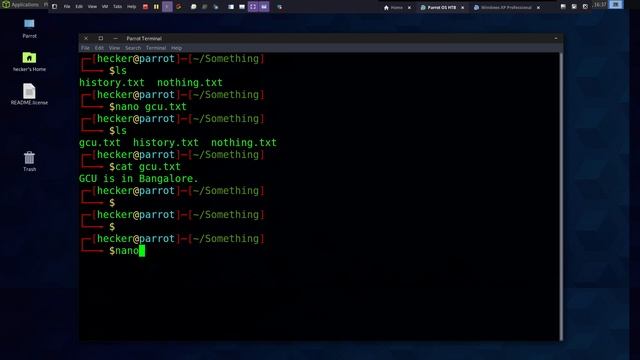The height and width of the screenshot is (360, 640).
Task: Open the Parrot Terminal Search menu
Action: point(133,48)
